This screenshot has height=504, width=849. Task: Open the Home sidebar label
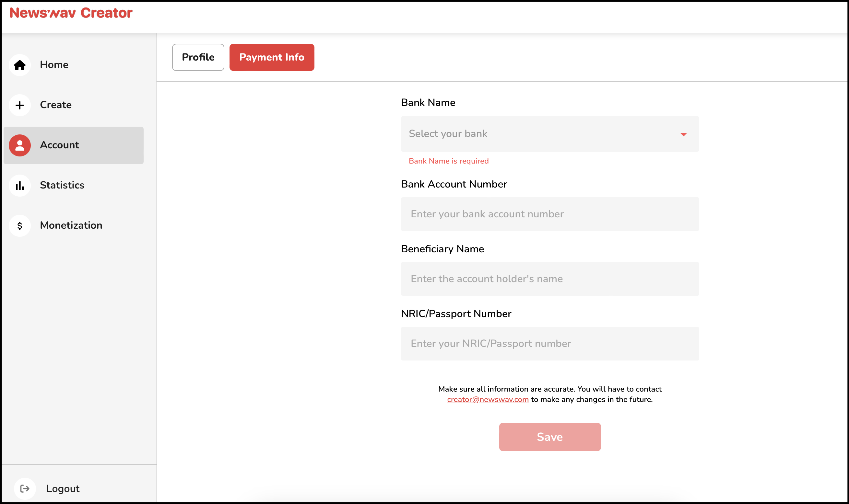(54, 64)
